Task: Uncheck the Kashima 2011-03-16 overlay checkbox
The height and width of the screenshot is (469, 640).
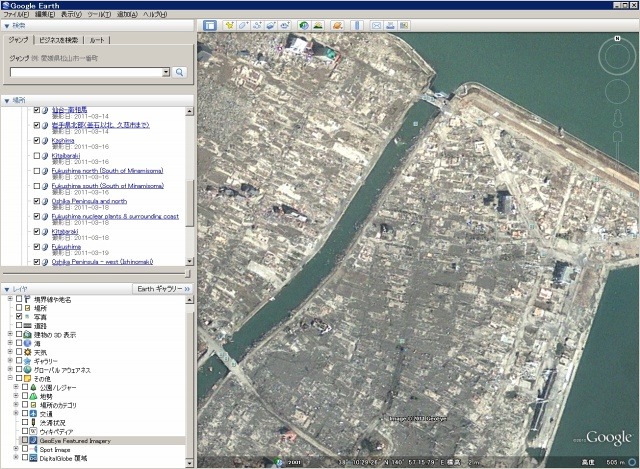Action: (37, 140)
